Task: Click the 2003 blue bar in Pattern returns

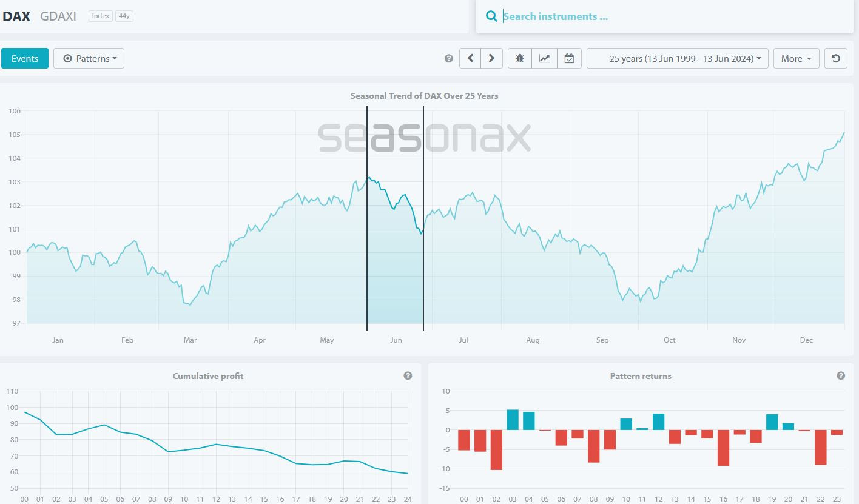Action: pyautogui.click(x=513, y=420)
